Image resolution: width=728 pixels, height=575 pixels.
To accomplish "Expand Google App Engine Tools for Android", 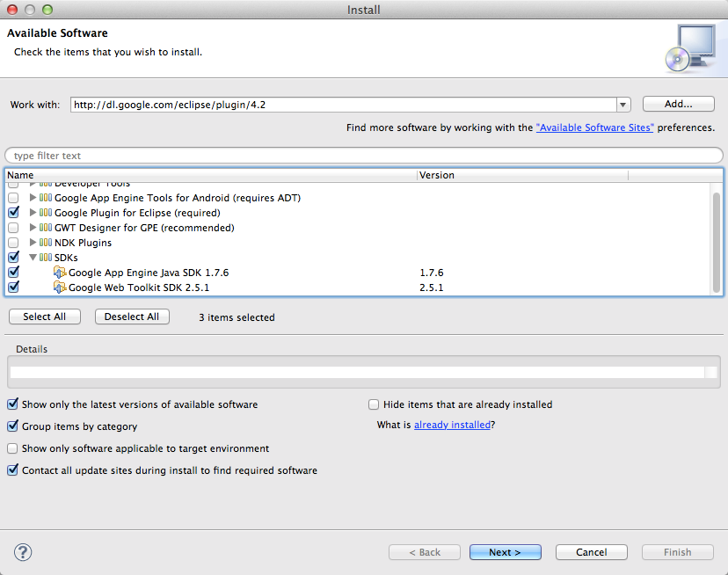I will (33, 198).
